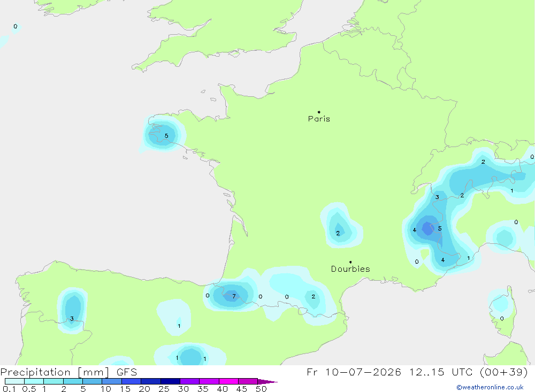Pick the 2–5 mm legend swatch
The width and height of the screenshot is (535, 392).
point(73,381)
